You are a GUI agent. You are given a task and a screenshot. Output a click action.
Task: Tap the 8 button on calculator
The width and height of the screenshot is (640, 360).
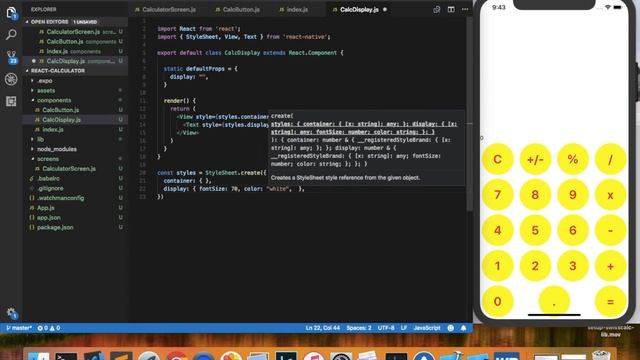(535, 195)
